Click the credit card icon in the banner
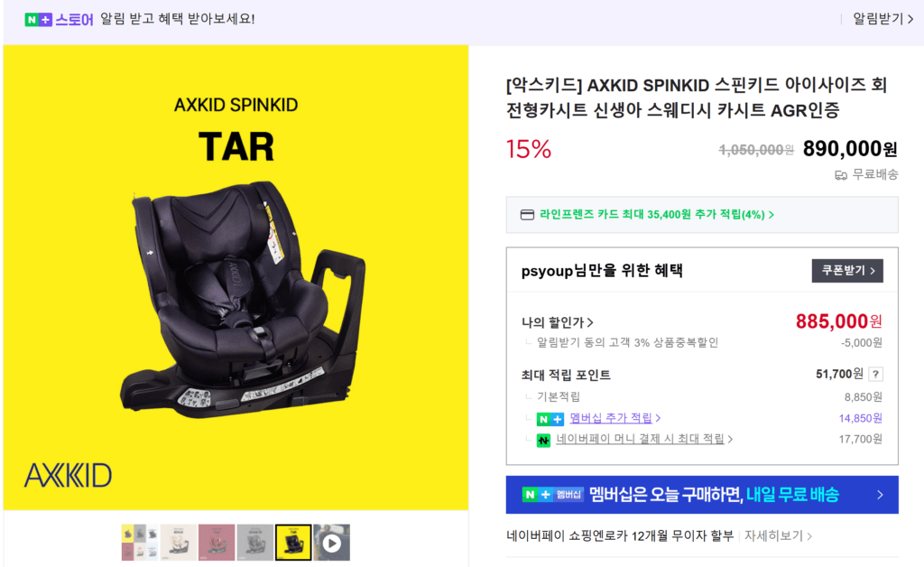This screenshot has height=567, width=924. click(x=527, y=215)
